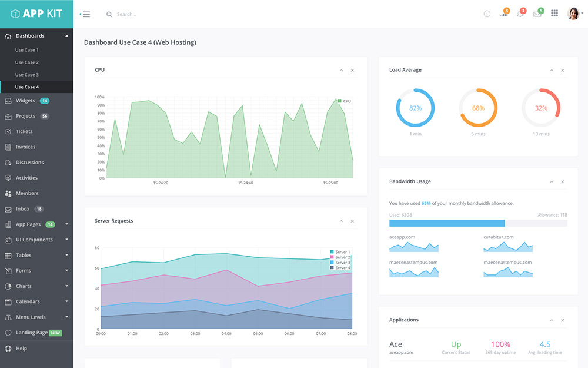Open the Tickets sidebar item

(x=24, y=131)
